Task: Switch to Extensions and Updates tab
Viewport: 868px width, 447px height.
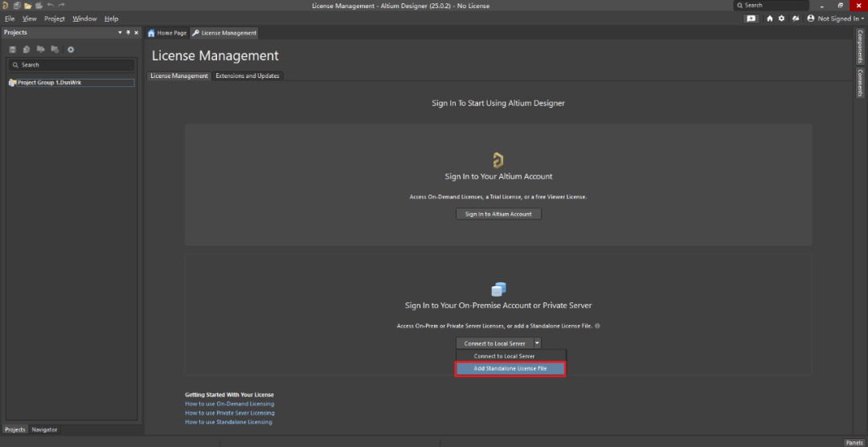Action: pyautogui.click(x=248, y=76)
